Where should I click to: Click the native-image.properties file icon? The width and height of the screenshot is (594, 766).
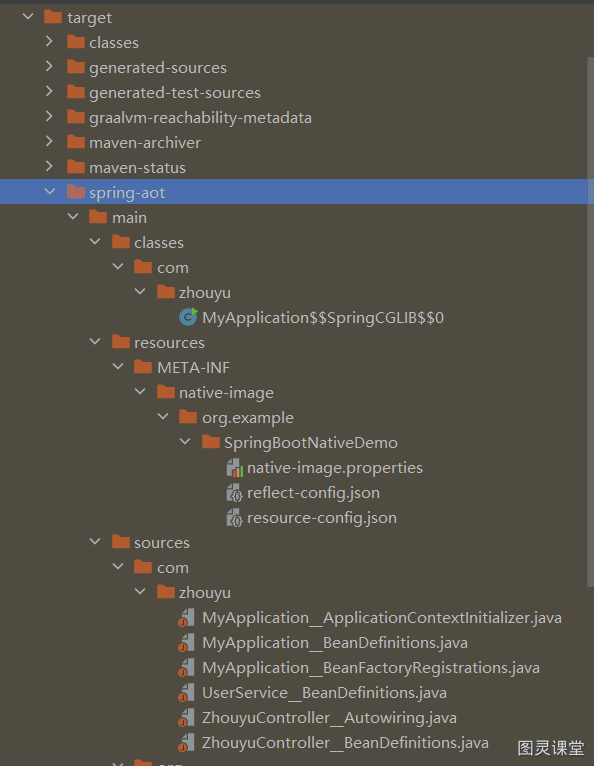(235, 468)
